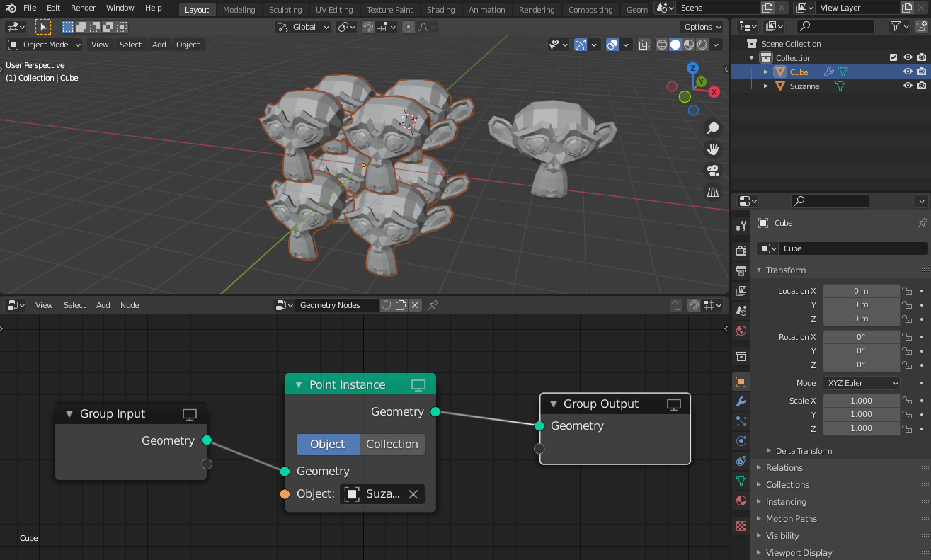Hide the Cube object in viewport

[x=908, y=72]
